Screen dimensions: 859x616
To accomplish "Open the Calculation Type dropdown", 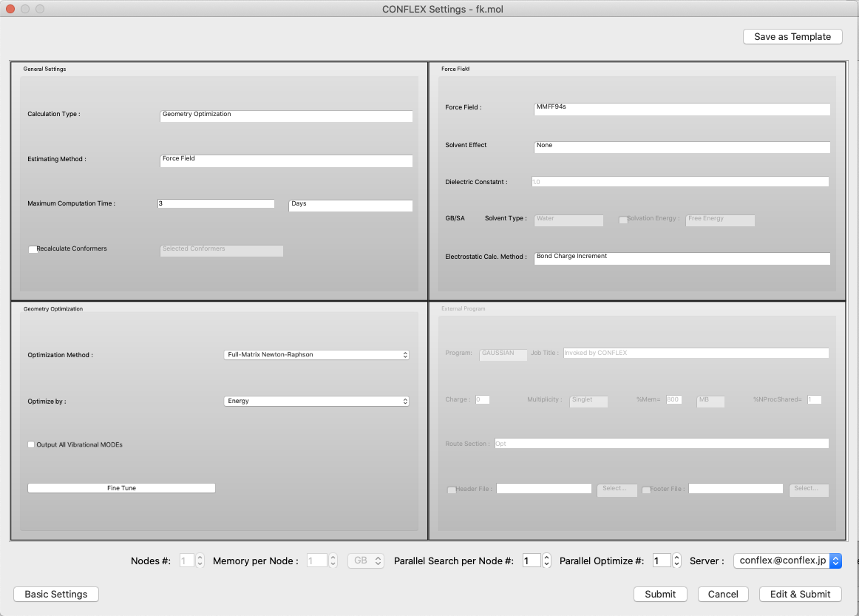I will click(x=285, y=116).
